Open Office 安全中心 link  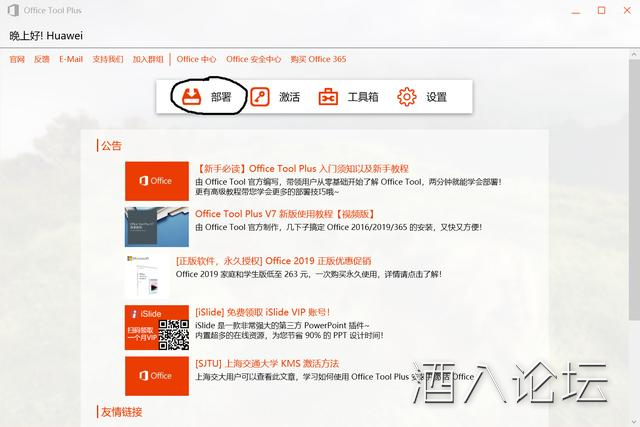[253, 59]
